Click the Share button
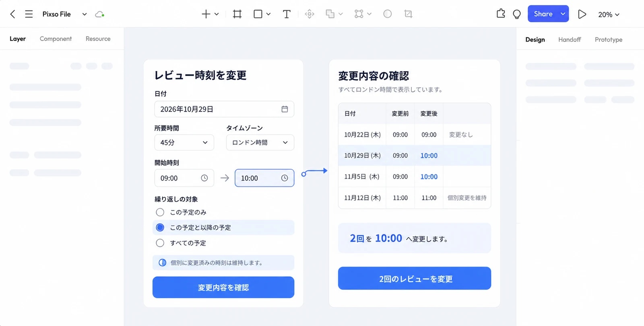This screenshot has width=644, height=326. coord(543,14)
